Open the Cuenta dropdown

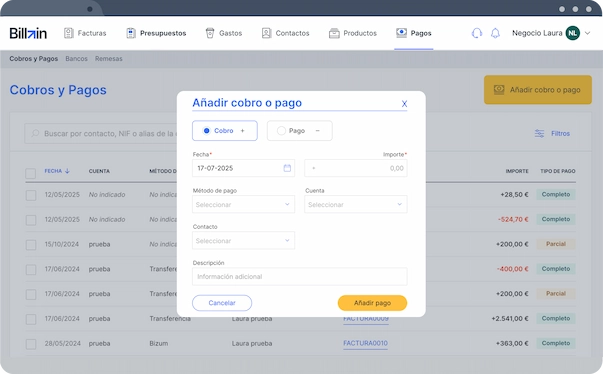pos(356,204)
